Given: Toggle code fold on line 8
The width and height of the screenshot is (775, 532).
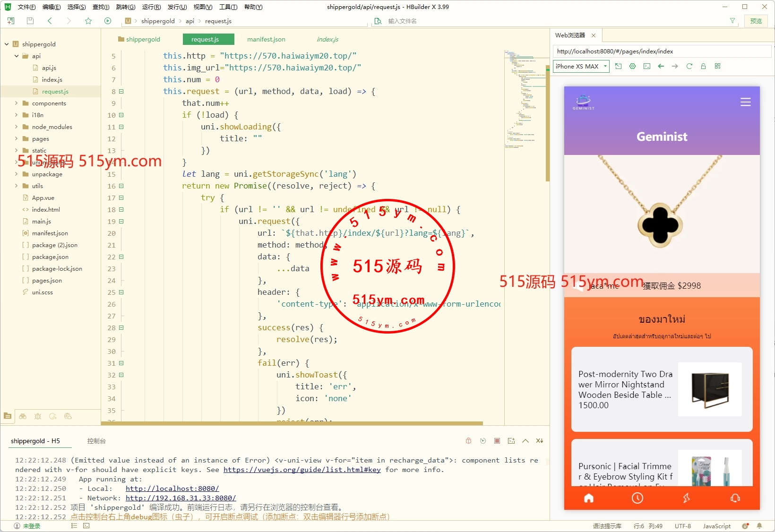Looking at the screenshot, I should [121, 92].
